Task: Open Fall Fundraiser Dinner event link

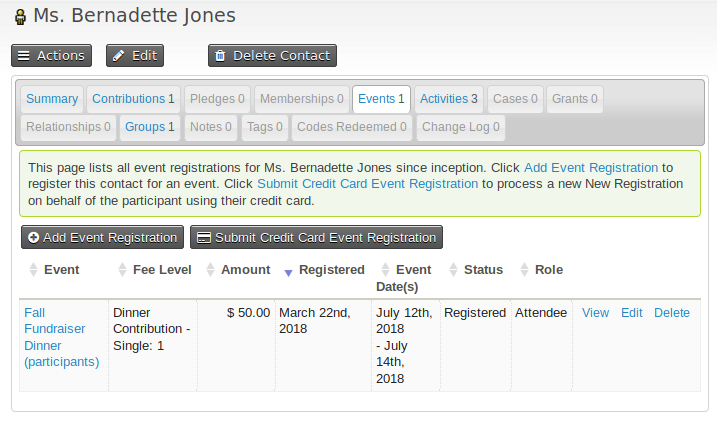Action: coord(60,337)
